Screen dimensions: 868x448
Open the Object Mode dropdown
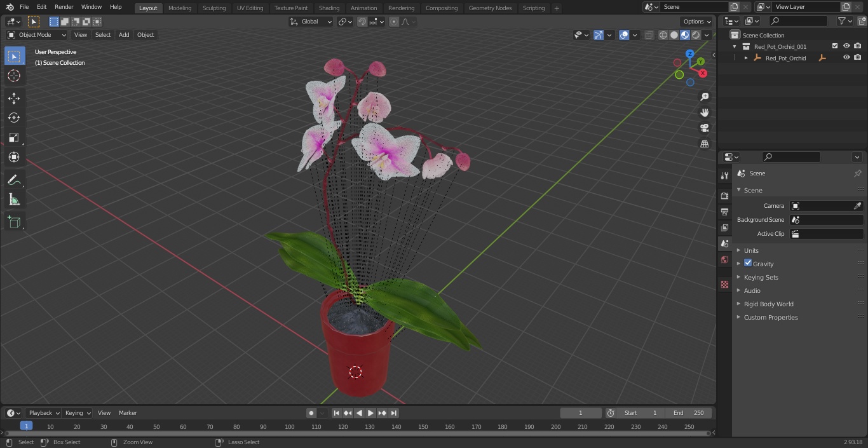(37, 35)
